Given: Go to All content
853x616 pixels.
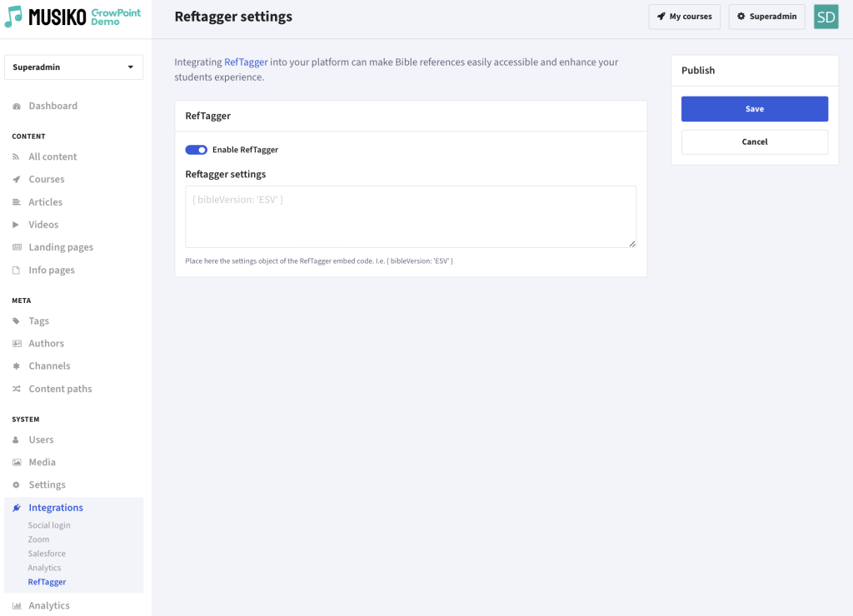Looking at the screenshot, I should point(52,156).
